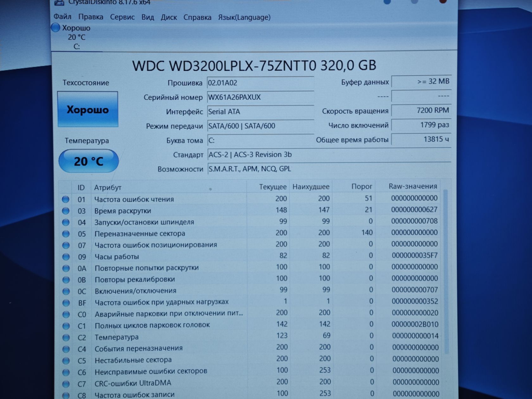The width and height of the screenshot is (532, 399).
Task: Open the Справка menu
Action: (197, 17)
